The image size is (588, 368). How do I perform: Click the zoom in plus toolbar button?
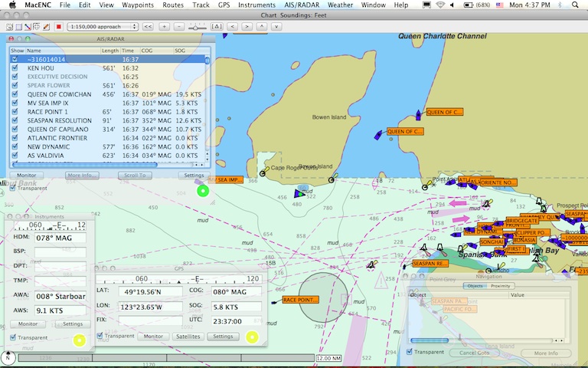164,26
